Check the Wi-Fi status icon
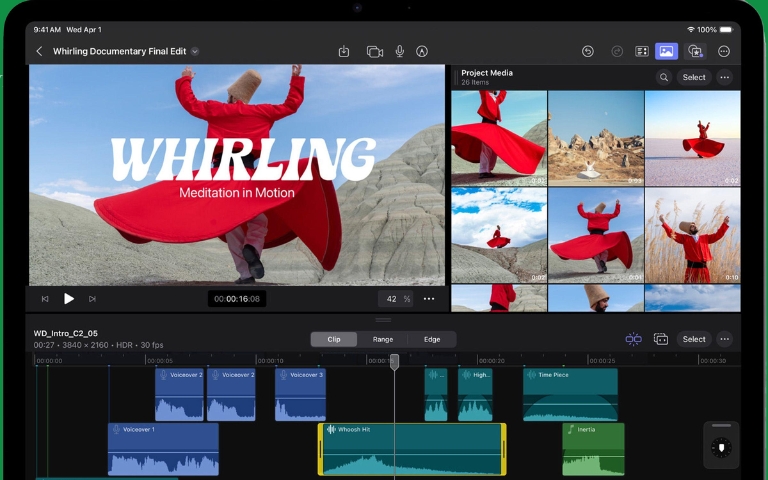The width and height of the screenshot is (768, 480). pyautogui.click(x=691, y=29)
